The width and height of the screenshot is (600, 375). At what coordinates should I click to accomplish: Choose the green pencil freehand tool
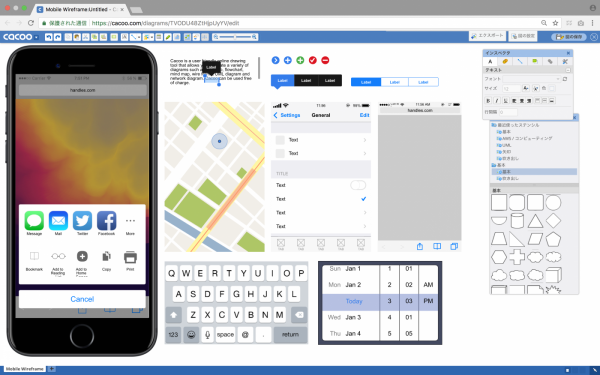[168, 37]
